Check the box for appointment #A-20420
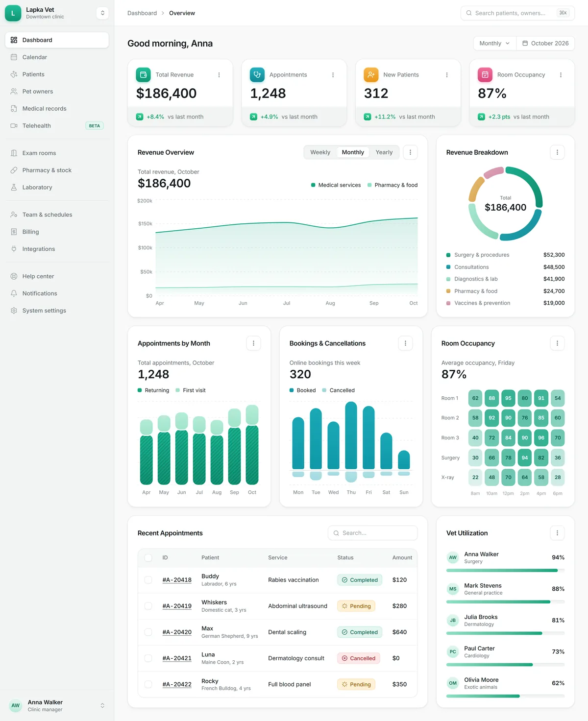Viewport: 588px width, 721px height. 148,632
